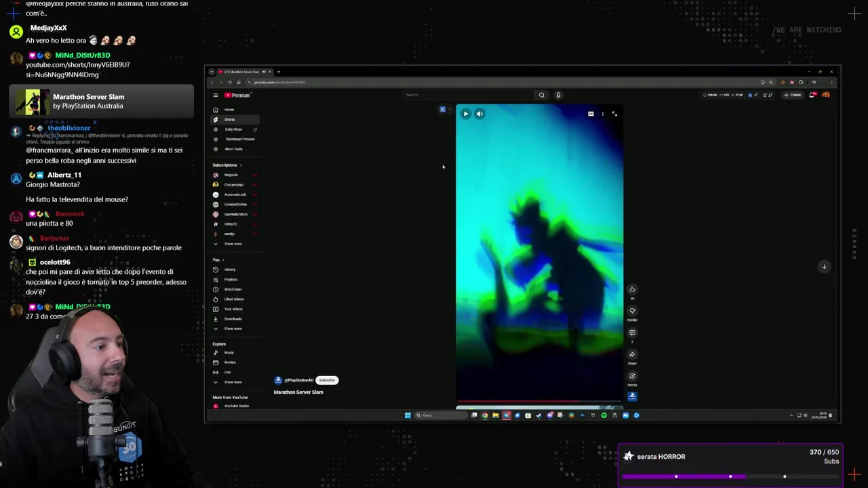This screenshot has width=868, height=488.
Task: Open Daily Ideas in the sidebar
Action: pos(234,129)
